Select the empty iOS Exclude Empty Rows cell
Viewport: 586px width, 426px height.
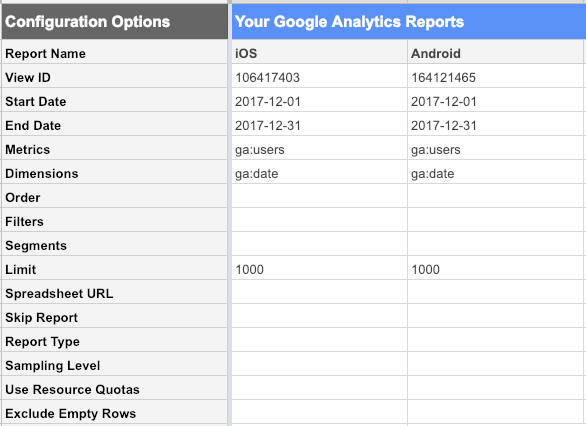(319, 413)
